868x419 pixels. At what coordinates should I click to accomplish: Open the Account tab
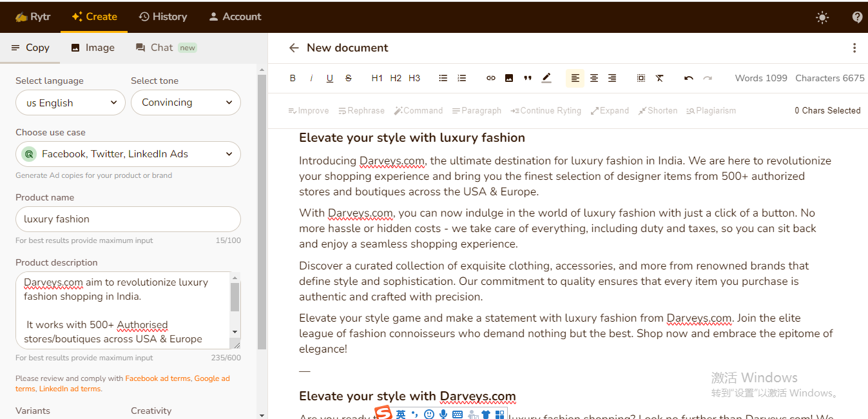click(x=235, y=17)
